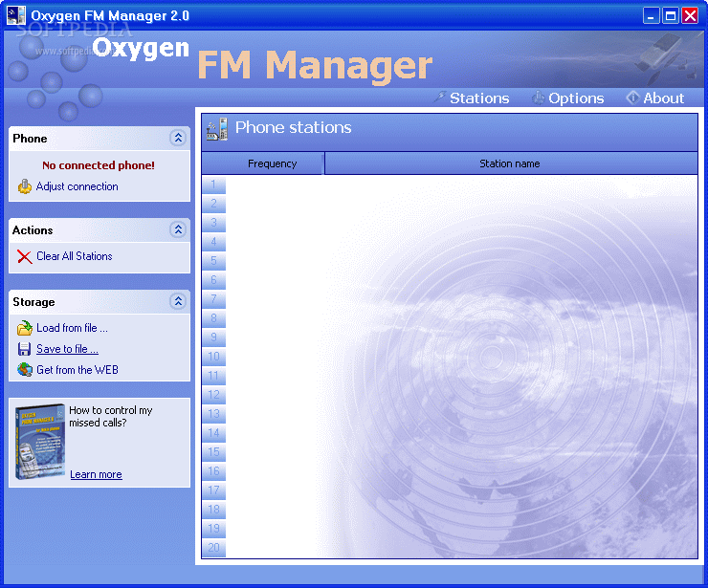This screenshot has width=708, height=588.
Task: Click the red X Clear All Stations icon
Action: [x=24, y=256]
